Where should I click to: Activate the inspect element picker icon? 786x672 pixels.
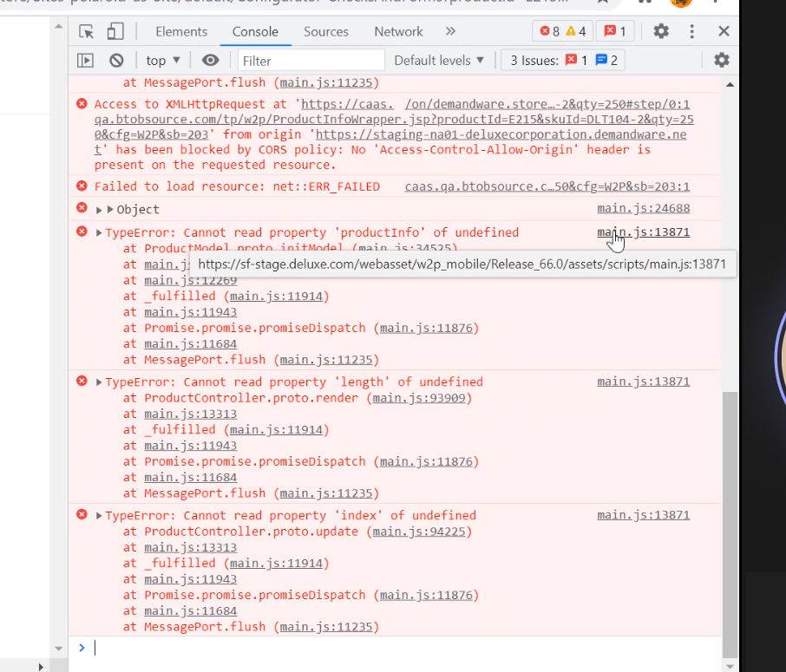click(x=86, y=31)
